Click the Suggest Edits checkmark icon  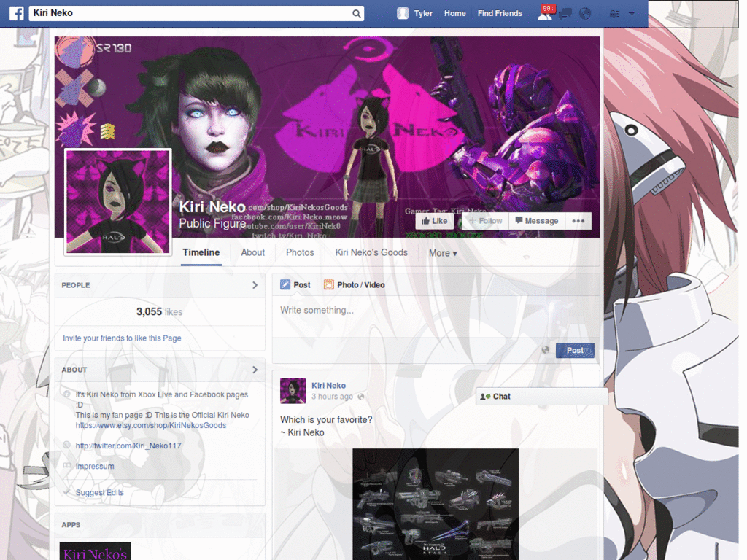[x=66, y=492]
